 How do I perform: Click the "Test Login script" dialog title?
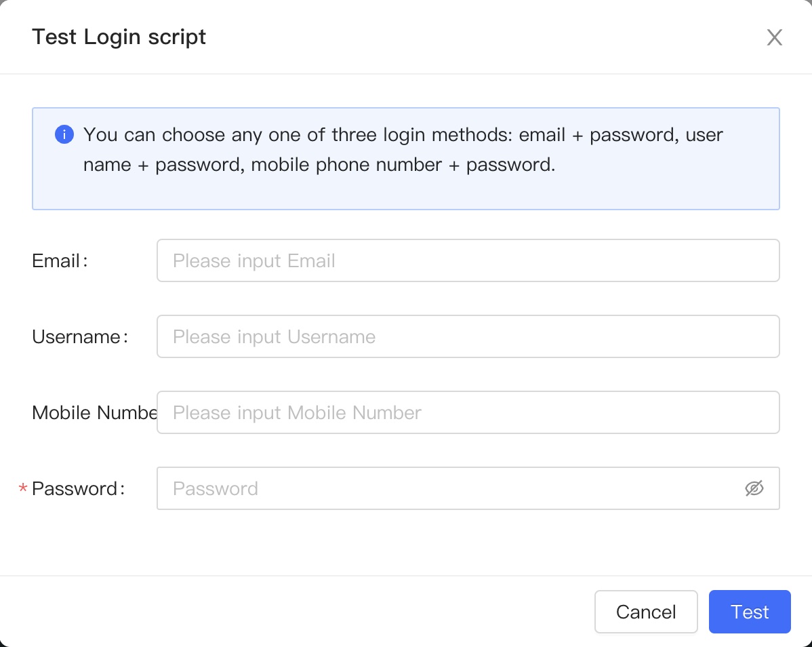coord(119,37)
